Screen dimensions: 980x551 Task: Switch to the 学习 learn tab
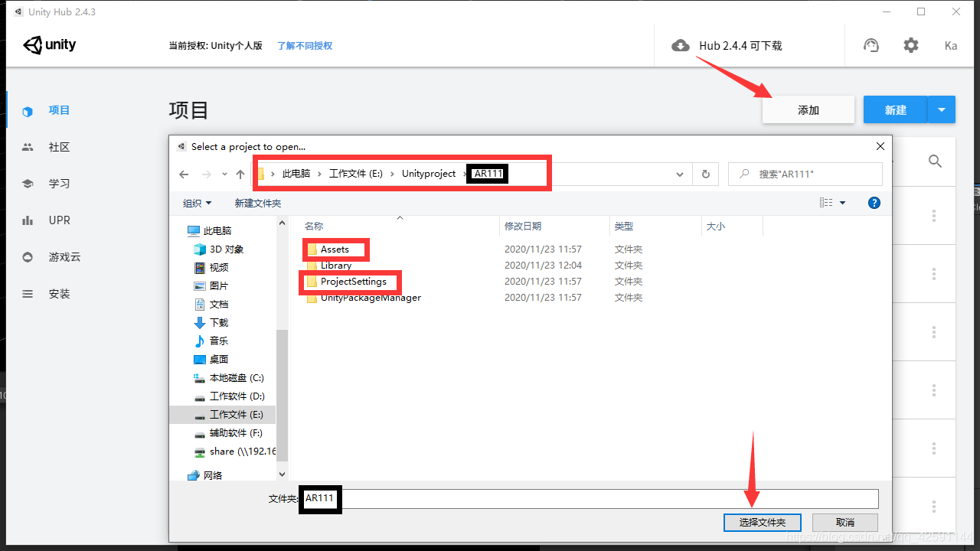coord(59,184)
